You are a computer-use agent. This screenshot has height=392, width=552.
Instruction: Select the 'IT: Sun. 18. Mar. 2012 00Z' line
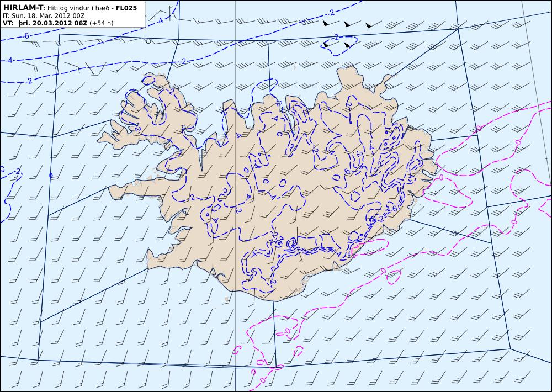pyautogui.click(x=44, y=16)
